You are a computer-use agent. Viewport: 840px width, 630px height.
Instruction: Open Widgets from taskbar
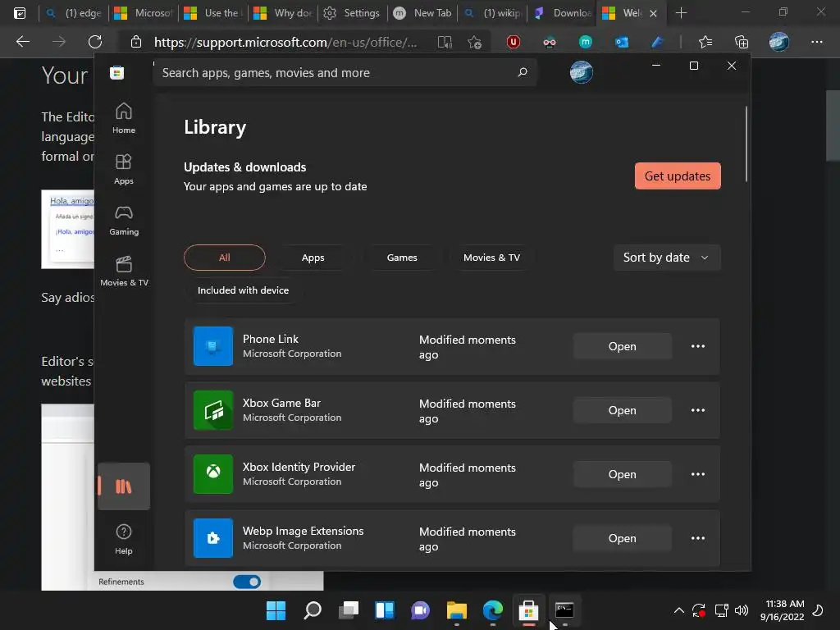[385, 610]
